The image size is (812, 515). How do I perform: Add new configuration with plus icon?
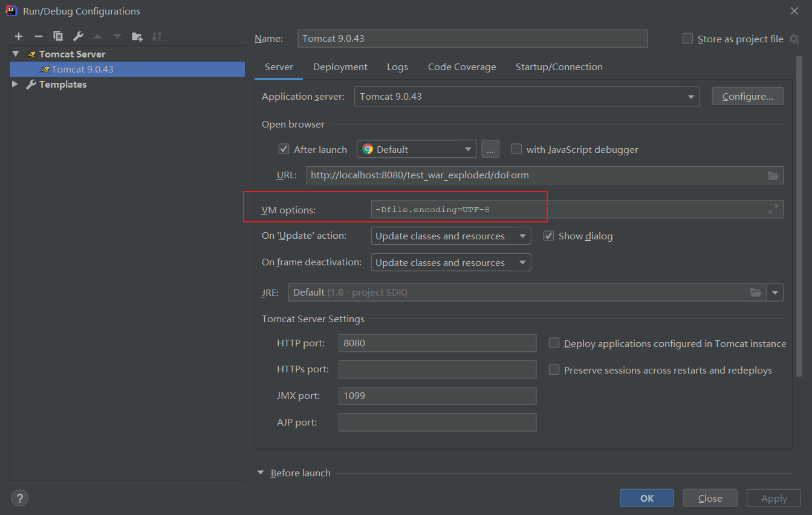(19, 36)
